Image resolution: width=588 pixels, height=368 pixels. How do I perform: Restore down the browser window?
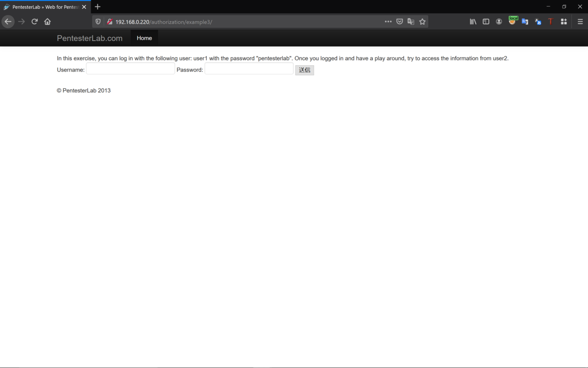[564, 7]
